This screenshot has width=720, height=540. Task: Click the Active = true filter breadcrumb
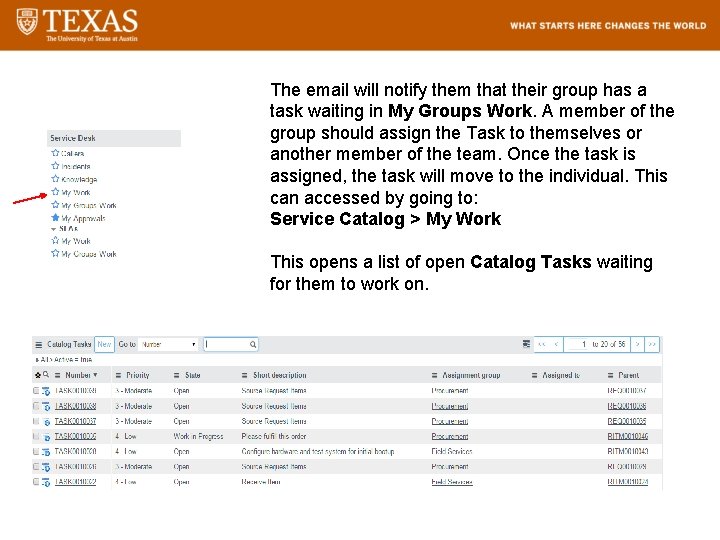pos(73,360)
